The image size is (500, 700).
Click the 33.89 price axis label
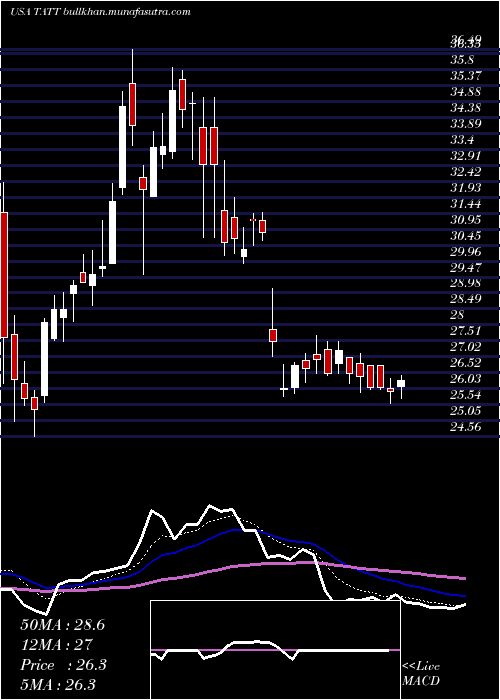(465, 124)
